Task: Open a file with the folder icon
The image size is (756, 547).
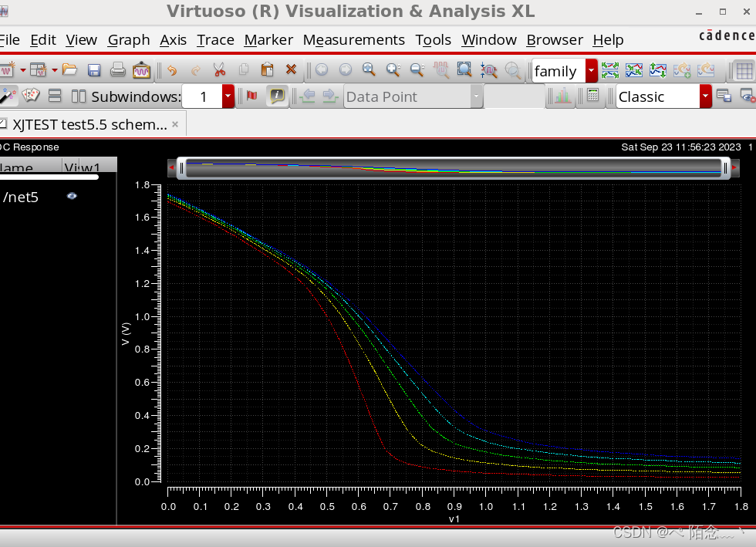Action: click(x=69, y=70)
